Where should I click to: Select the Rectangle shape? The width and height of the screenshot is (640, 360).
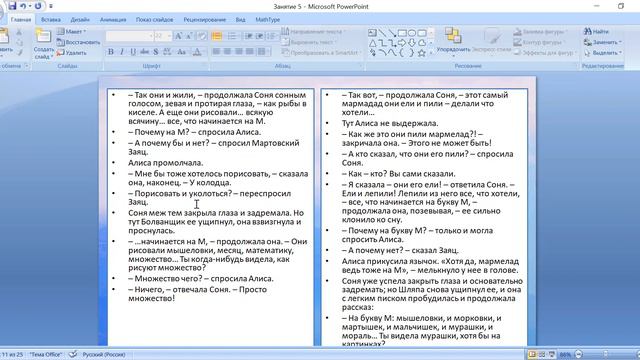[402, 33]
